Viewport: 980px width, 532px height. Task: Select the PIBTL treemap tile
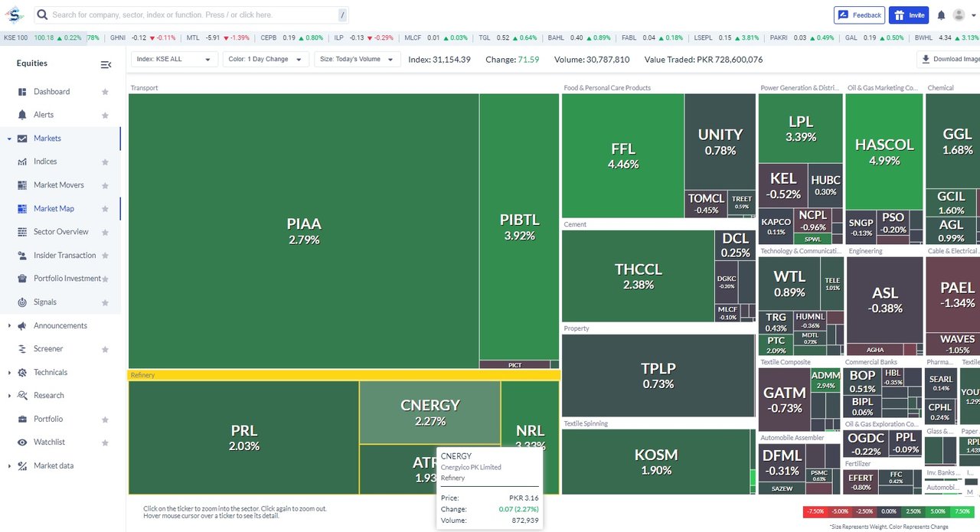(520, 227)
